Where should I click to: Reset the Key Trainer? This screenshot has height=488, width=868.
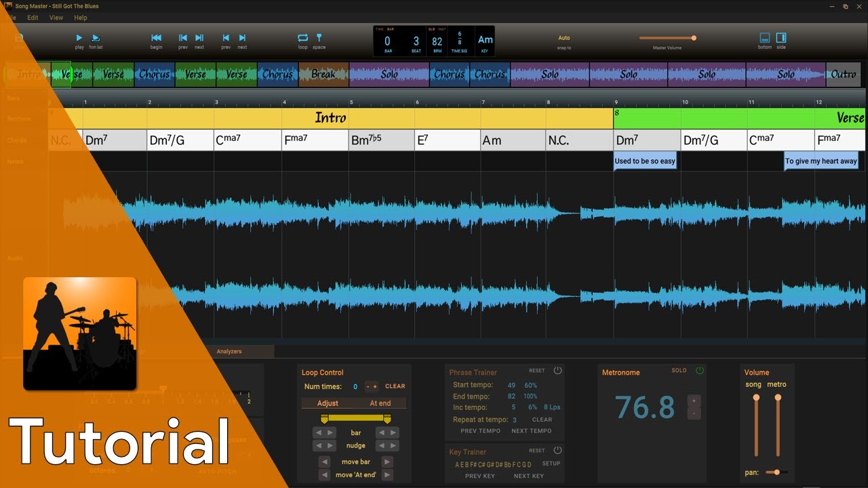tap(537, 450)
